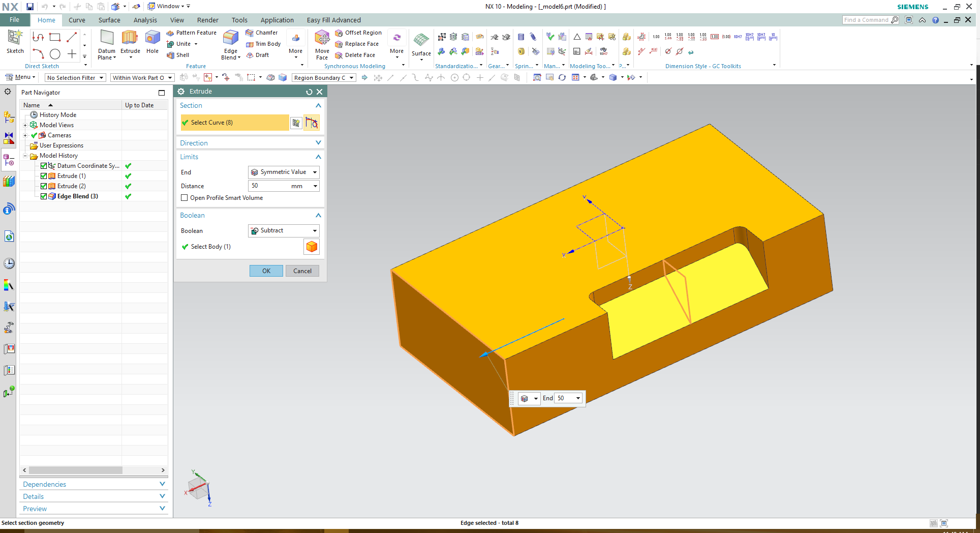Uncheck the Extrude (1) feature checkbox
This screenshot has height=533, width=980.
coord(44,176)
